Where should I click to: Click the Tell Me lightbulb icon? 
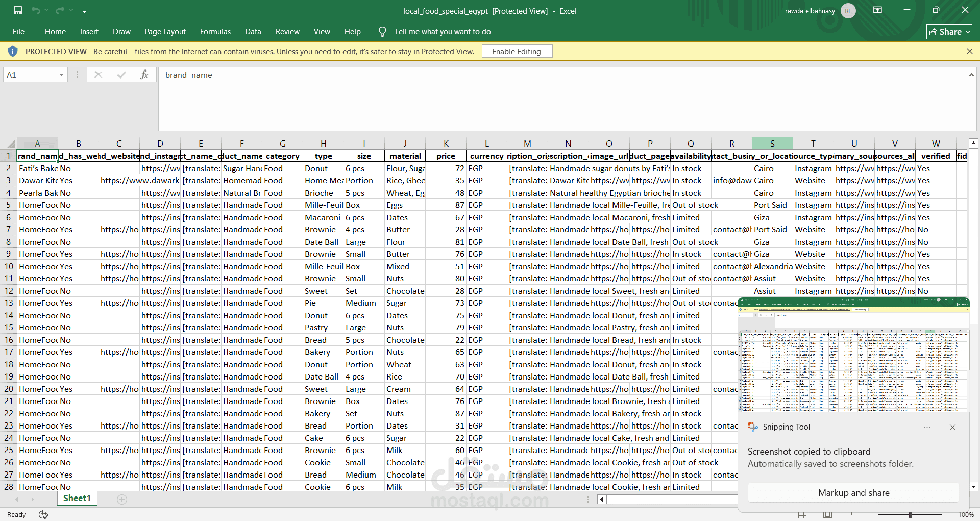(382, 32)
